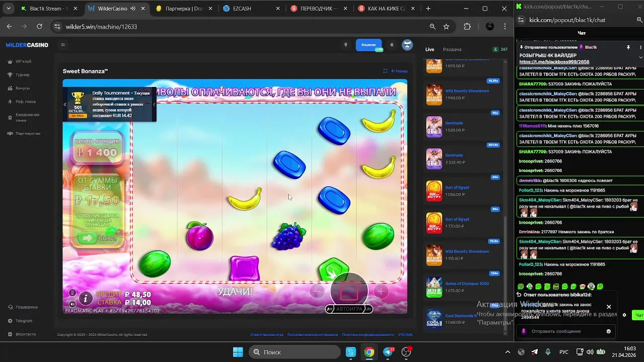
Task: Open the Gates of Olympus 1000 entry
Action: [464, 287]
